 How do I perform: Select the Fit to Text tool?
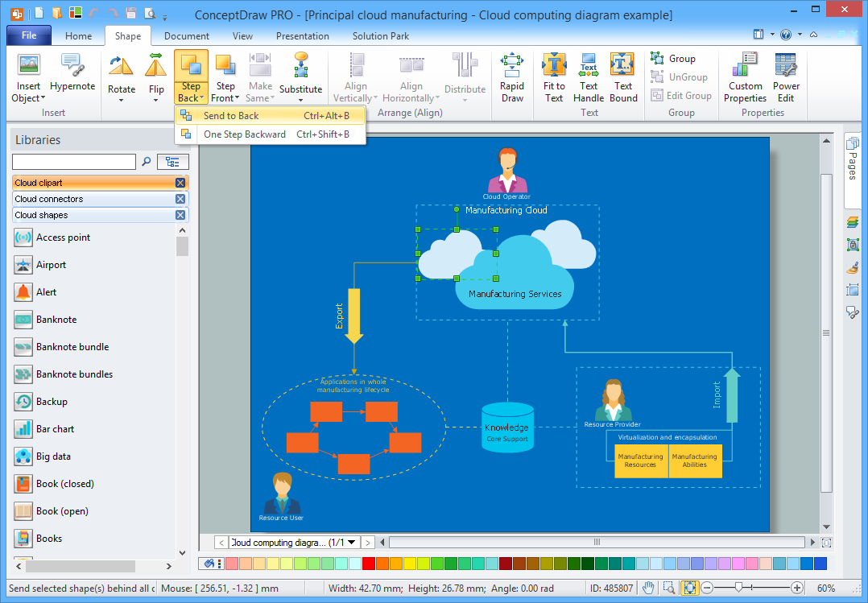coord(554,78)
